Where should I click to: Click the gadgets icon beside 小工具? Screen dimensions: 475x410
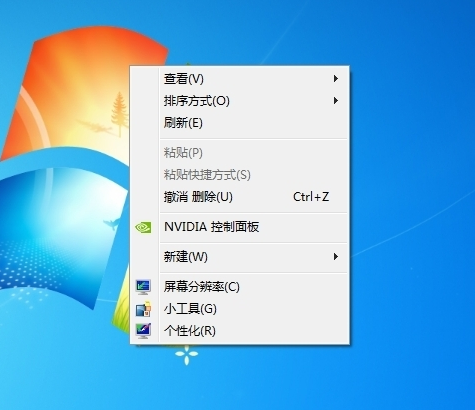[143, 309]
